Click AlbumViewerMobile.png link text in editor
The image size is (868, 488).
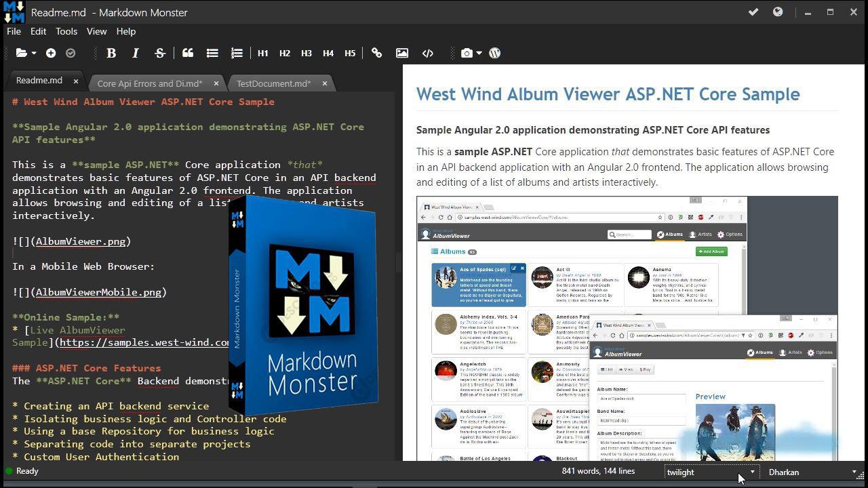[x=98, y=292]
